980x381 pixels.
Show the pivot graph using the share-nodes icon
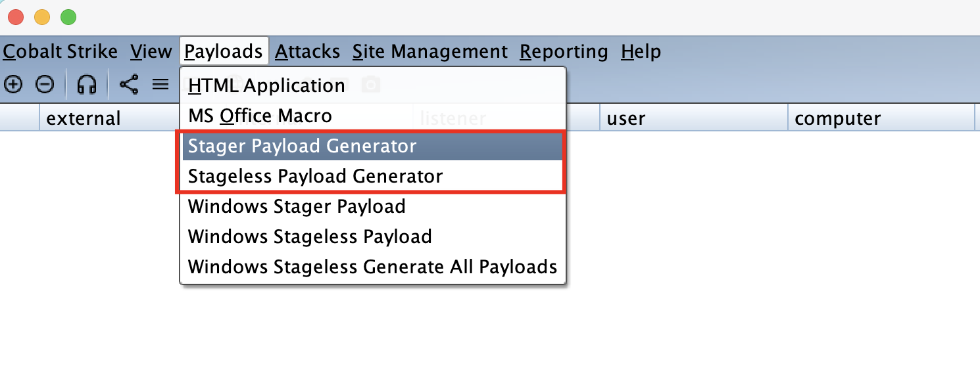pos(129,84)
